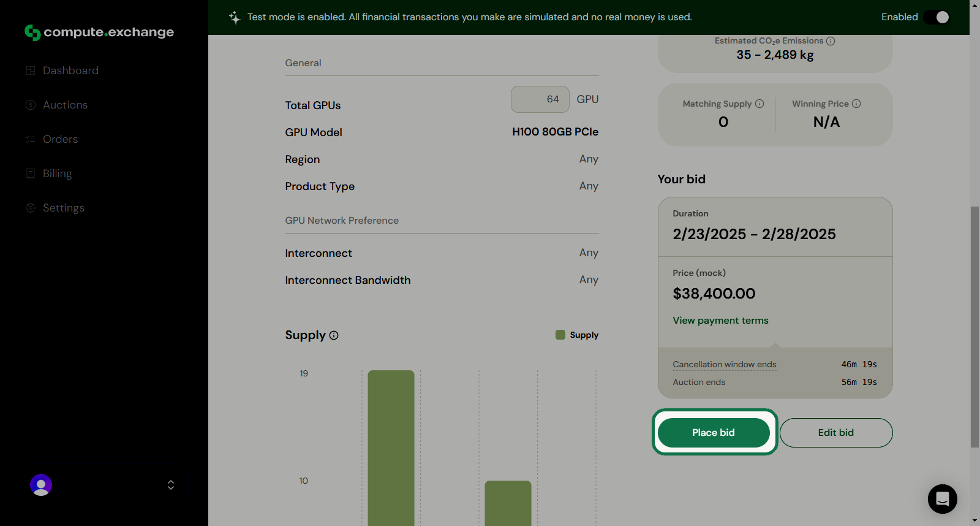The width and height of the screenshot is (980, 526).
Task: Toggle the Supply legend swatch
Action: click(560, 335)
